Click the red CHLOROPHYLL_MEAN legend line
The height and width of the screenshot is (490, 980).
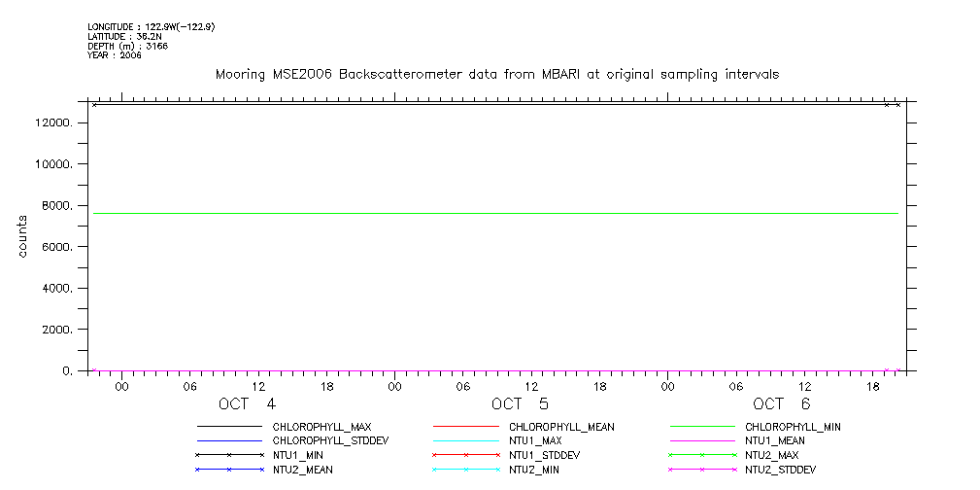[465, 427]
